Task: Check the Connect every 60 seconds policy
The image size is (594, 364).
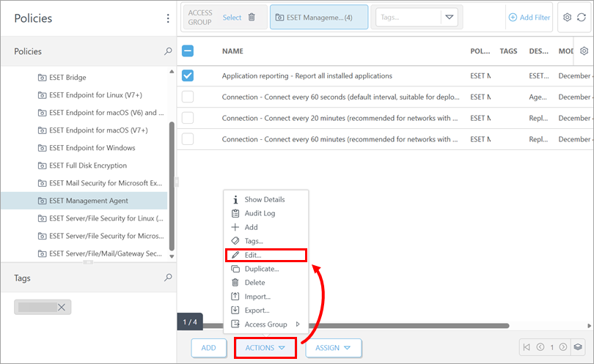Action: click(x=188, y=97)
